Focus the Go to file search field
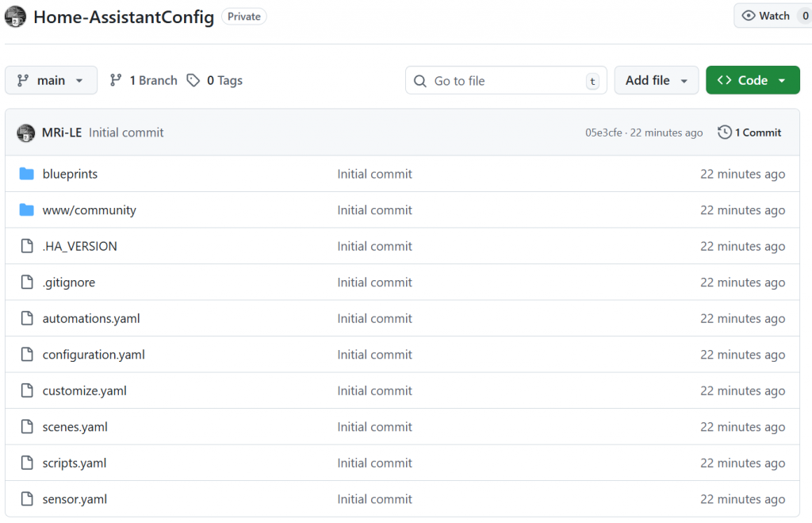 tap(506, 81)
